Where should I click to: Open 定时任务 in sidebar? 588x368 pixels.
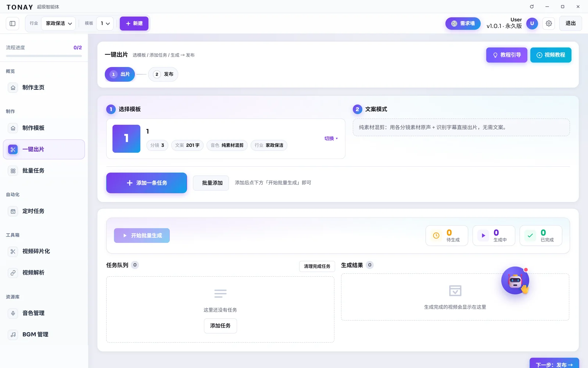coord(44,211)
